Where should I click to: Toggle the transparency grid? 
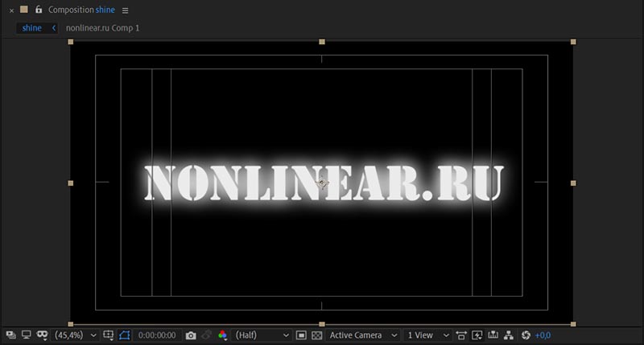317,335
